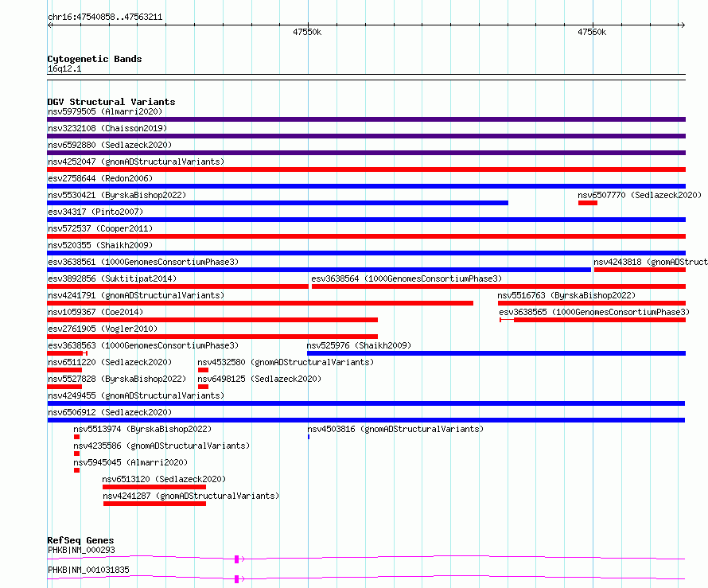Open esv2761905 (Vogler2010) label
Image resolution: width=708 pixels, height=588 pixels.
[x=103, y=329]
